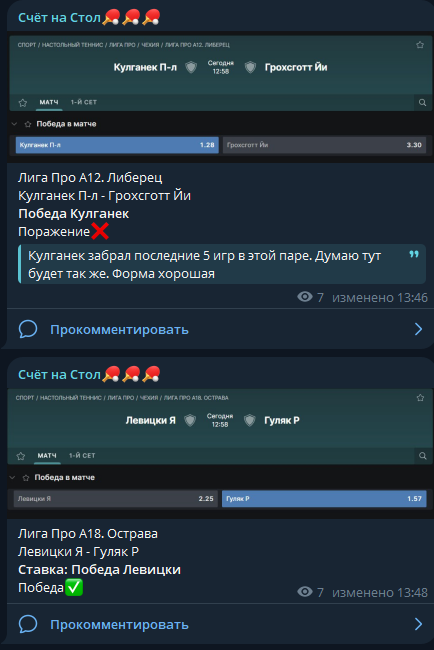Click breadcrumb path ending ЛИГА ПРО А18. ОСТРАВА
Screen dimensions: 434x650
[122, 398]
